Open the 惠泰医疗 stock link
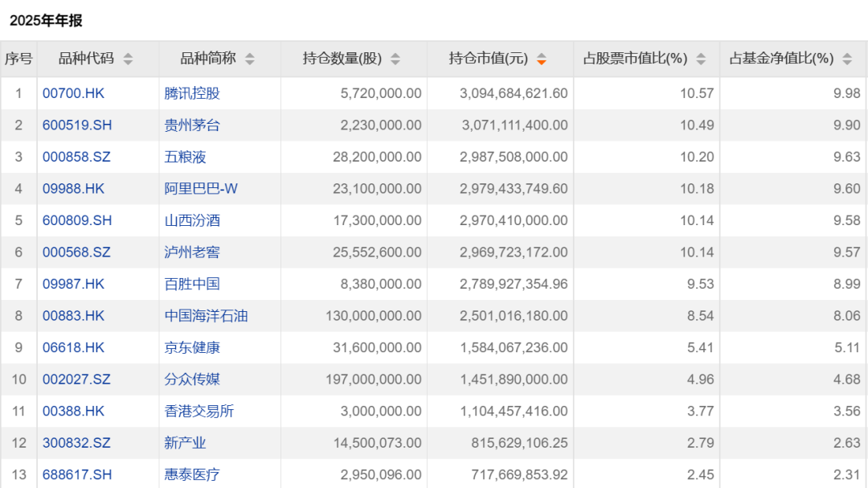 click(x=192, y=474)
